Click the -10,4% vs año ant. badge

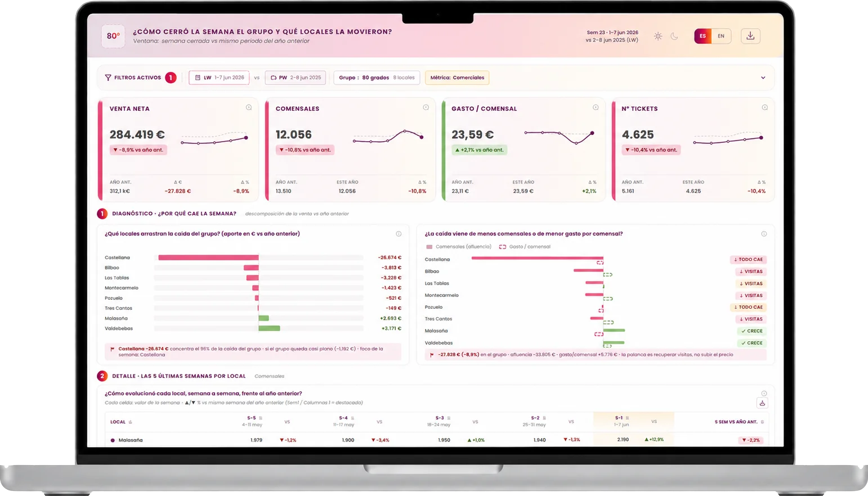[651, 150]
